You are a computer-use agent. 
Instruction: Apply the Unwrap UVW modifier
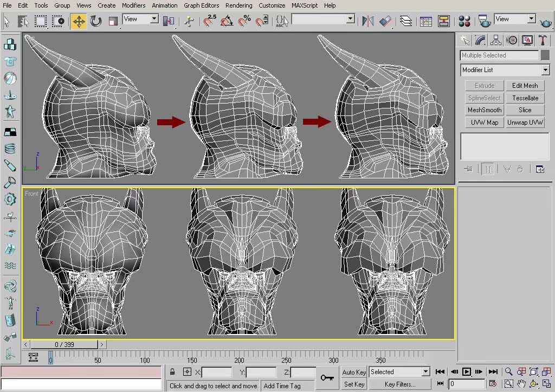525,123
